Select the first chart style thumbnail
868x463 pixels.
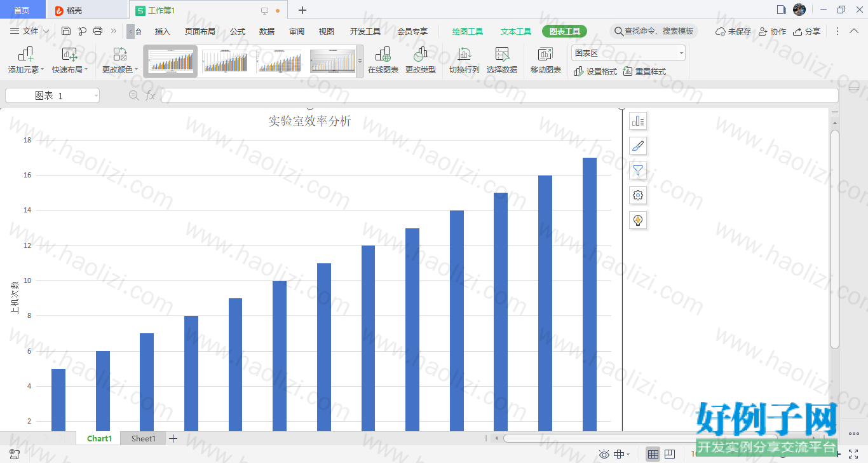pos(170,62)
